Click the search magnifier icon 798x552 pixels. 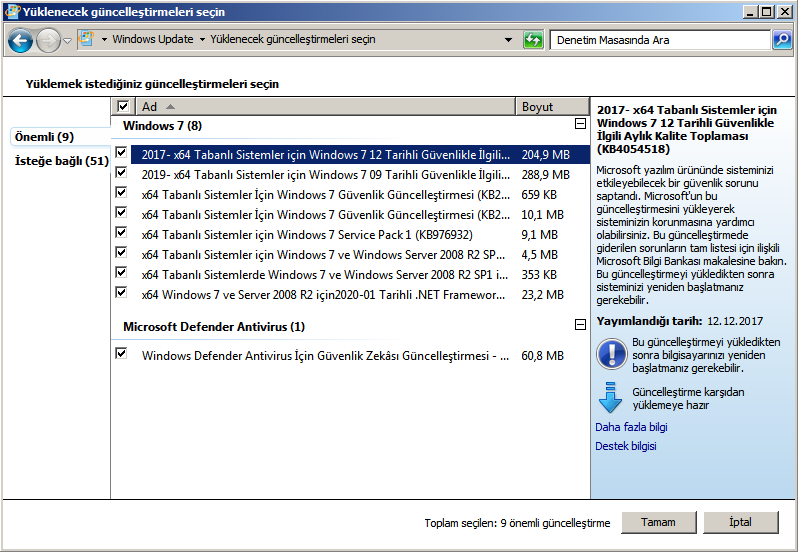pyautogui.click(x=782, y=40)
